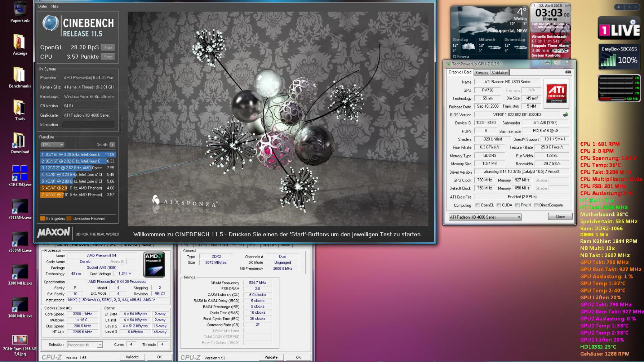Click Validate in the right CPU-Z window
This screenshot has width=644, height=362.
[x=271, y=357]
